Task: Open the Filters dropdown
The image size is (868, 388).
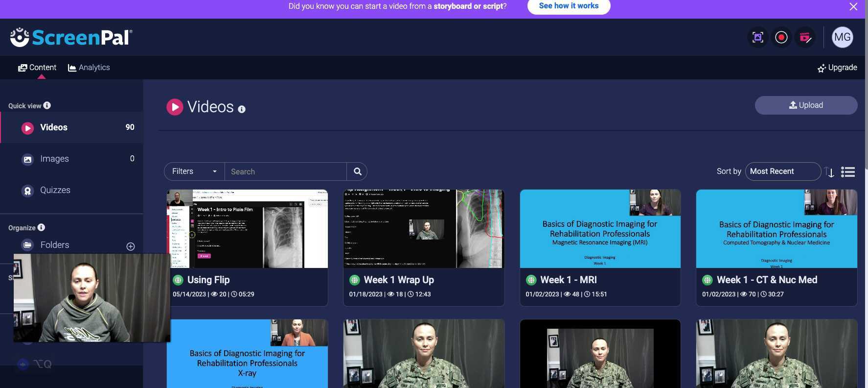Action: click(194, 171)
